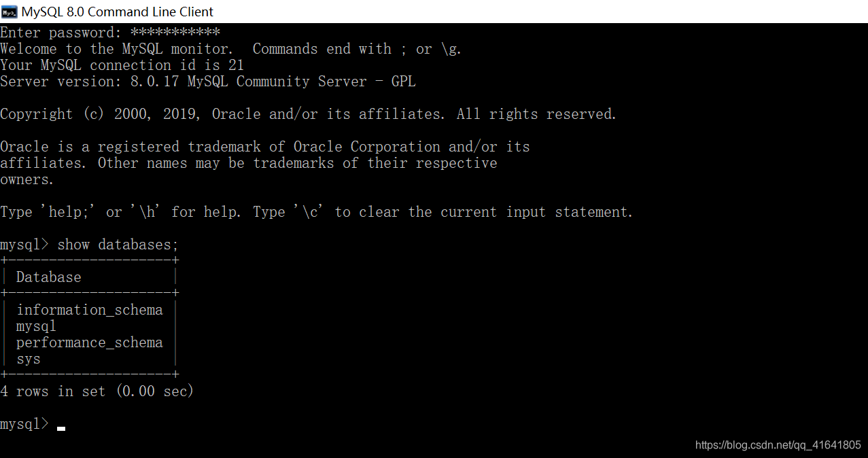Click the masked password asterisks
Image resolution: width=868 pixels, height=458 pixels.
pyautogui.click(x=175, y=33)
